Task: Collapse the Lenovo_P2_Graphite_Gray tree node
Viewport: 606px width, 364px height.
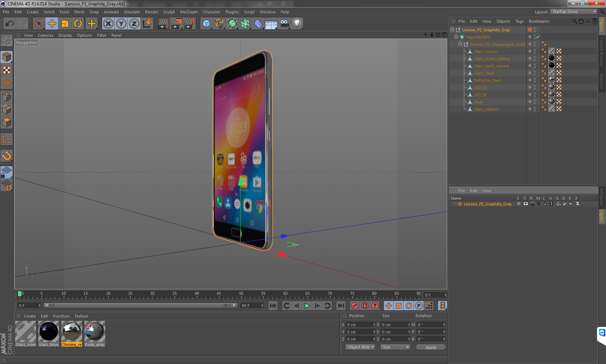Action: [452, 30]
